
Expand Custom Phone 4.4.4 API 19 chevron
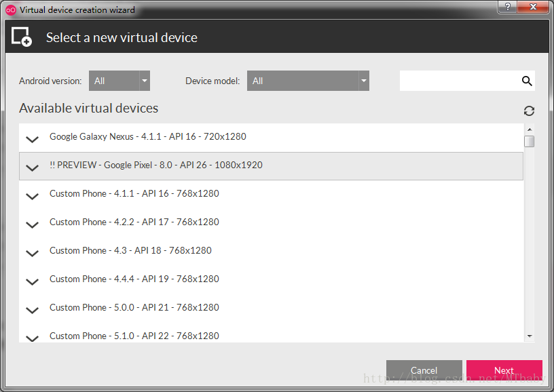[x=32, y=282]
